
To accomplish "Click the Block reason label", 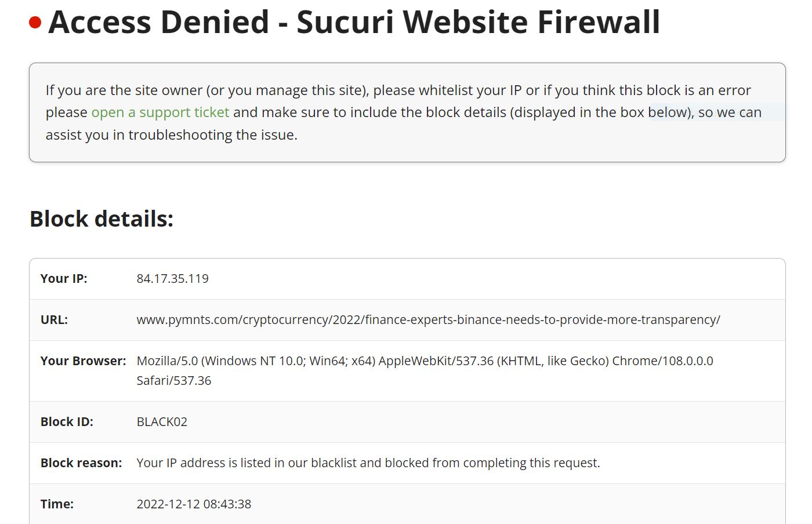I will (x=81, y=463).
